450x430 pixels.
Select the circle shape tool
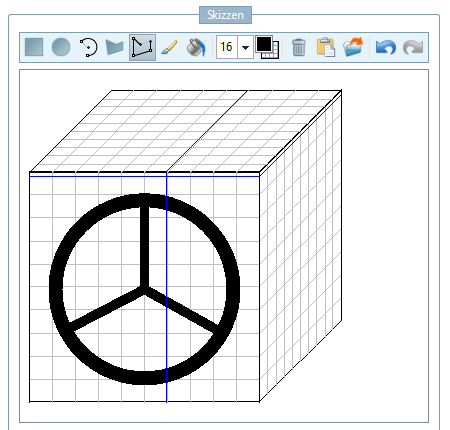[x=61, y=47]
